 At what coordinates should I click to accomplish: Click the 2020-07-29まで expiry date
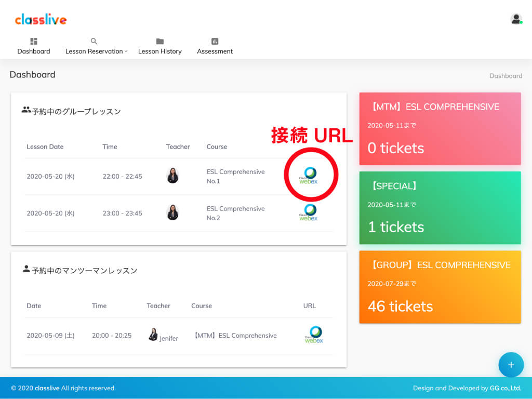click(392, 284)
